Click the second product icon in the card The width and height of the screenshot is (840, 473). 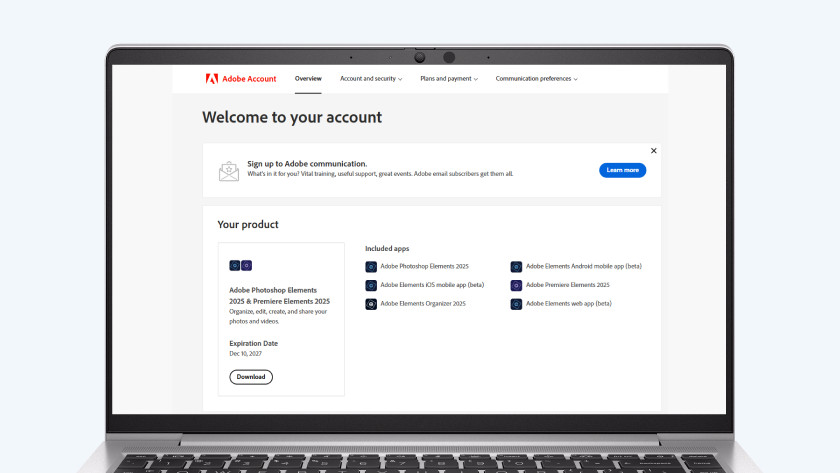click(x=247, y=265)
